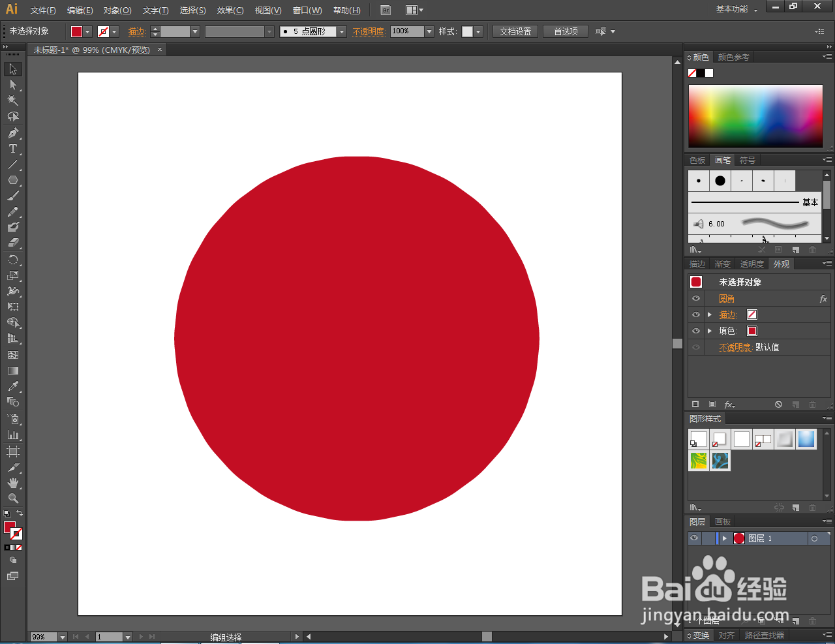Select the Polygon shape tool

pos(13,180)
